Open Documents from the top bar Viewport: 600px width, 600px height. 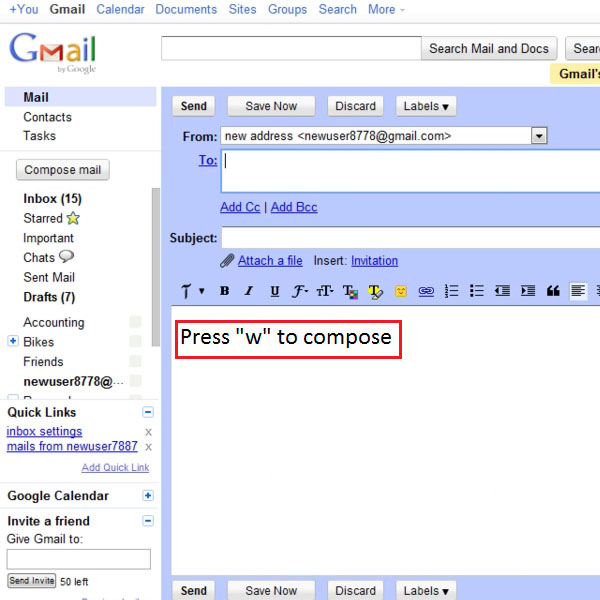click(186, 9)
